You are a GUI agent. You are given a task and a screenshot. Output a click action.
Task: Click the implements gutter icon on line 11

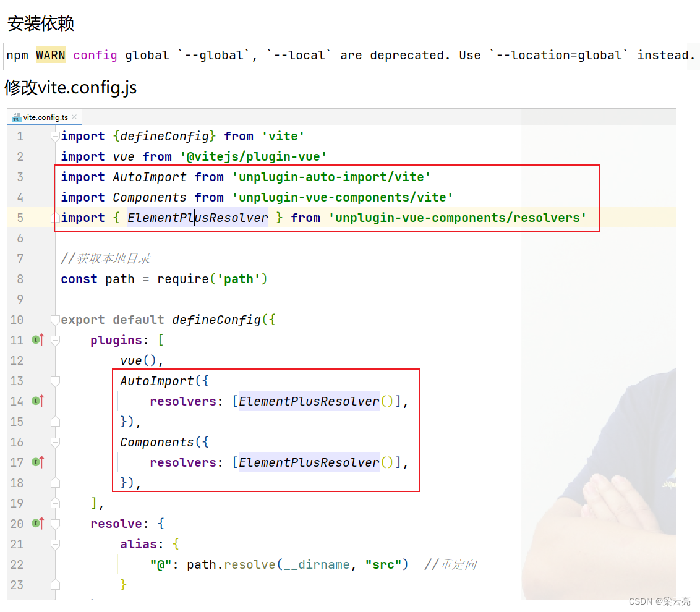38,340
